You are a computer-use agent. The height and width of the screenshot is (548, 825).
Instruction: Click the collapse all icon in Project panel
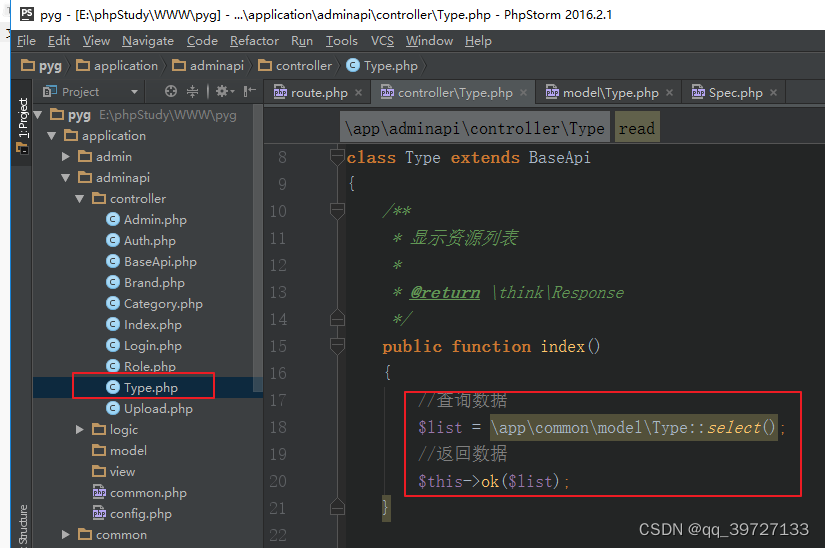(193, 92)
